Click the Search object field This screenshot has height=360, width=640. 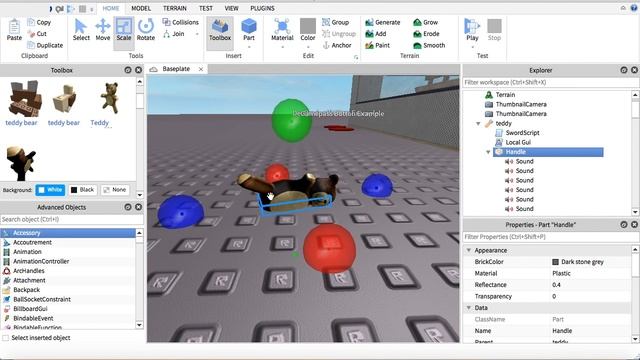[x=72, y=220]
